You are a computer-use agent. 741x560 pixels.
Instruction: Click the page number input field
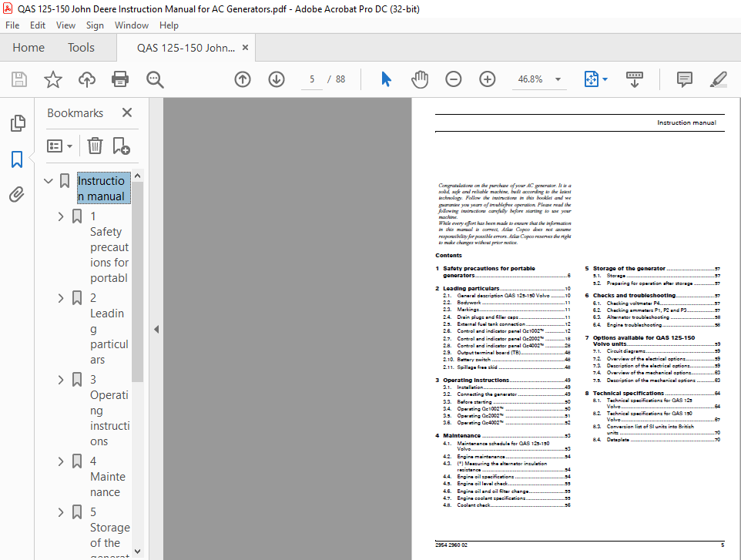(312, 79)
